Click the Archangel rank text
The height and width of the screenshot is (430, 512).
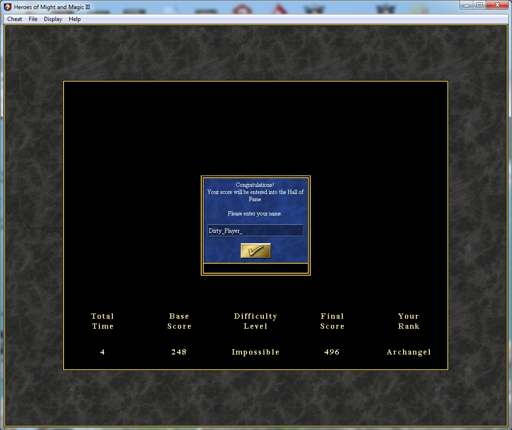(x=409, y=352)
